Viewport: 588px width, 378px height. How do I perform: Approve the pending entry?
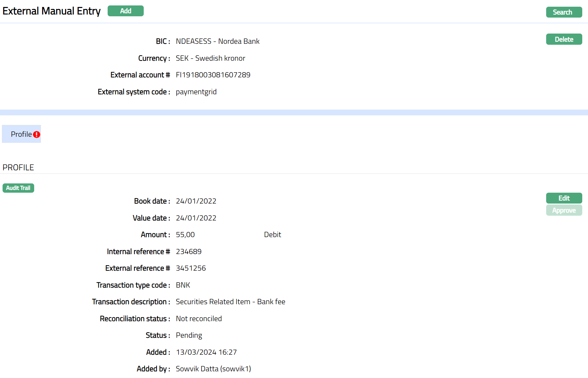point(564,211)
